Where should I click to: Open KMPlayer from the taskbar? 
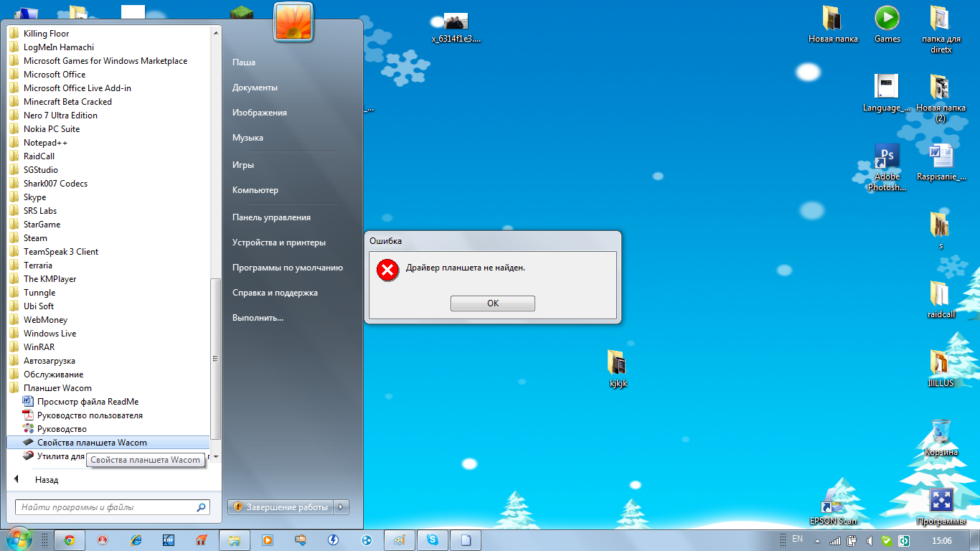169,540
